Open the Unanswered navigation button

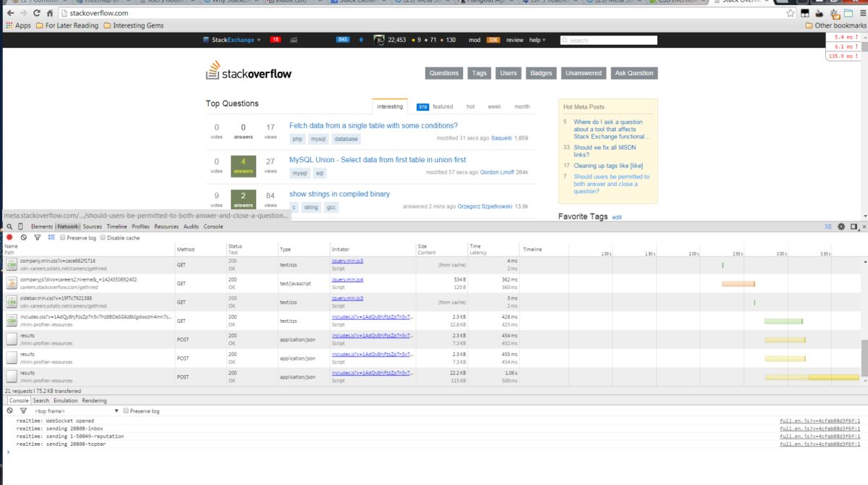click(x=584, y=73)
